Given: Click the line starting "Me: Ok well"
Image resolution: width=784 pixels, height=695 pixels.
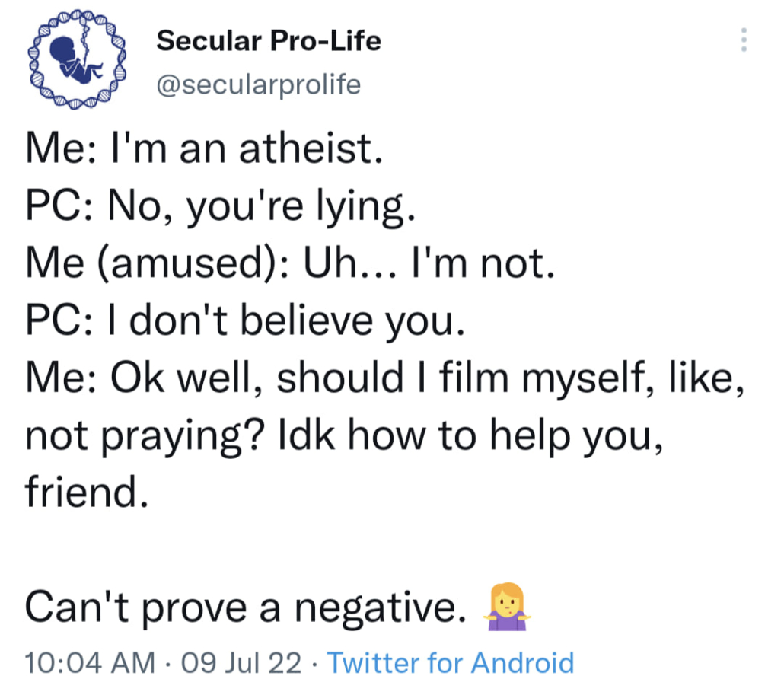Looking at the screenshot, I should pyautogui.click(x=384, y=378).
